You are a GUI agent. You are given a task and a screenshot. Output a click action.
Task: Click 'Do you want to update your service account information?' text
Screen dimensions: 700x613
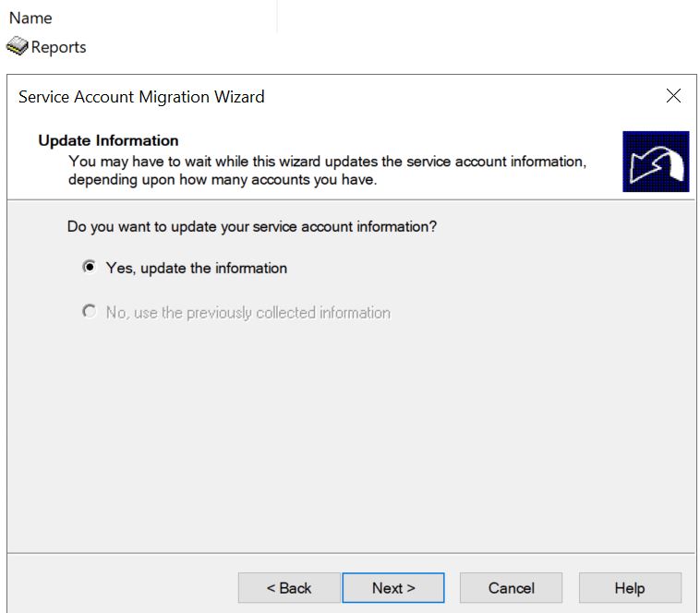(252, 226)
